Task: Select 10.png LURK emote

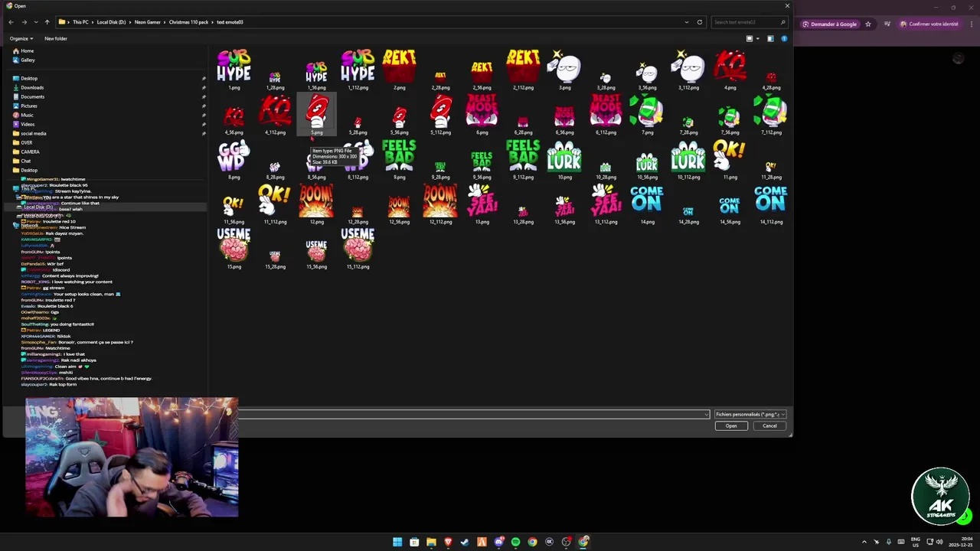Action: tap(564, 159)
